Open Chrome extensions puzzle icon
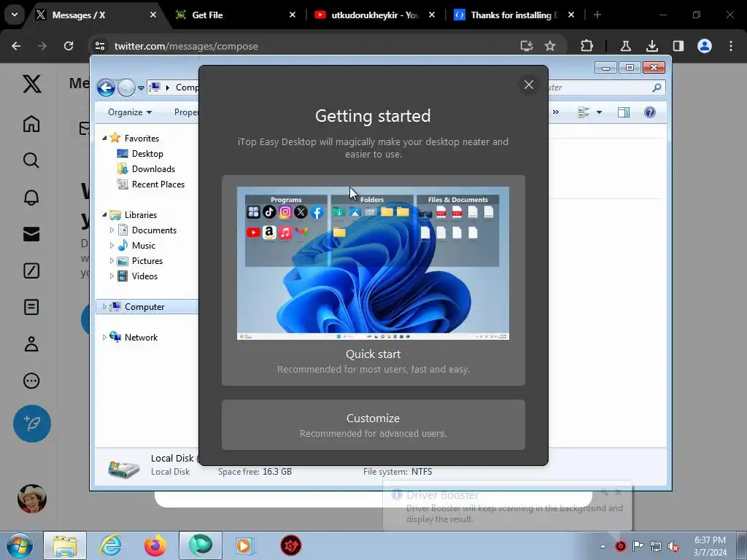Image resolution: width=747 pixels, height=560 pixels. pos(587,46)
